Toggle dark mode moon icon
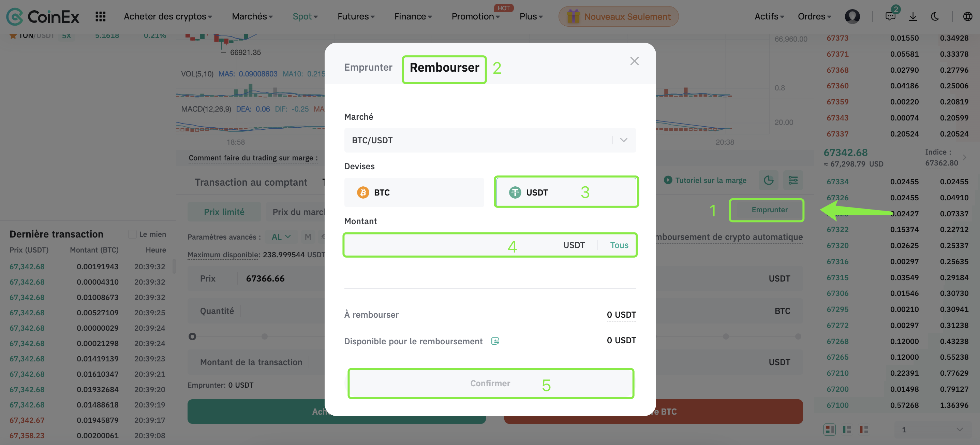The height and width of the screenshot is (445, 980). [935, 16]
